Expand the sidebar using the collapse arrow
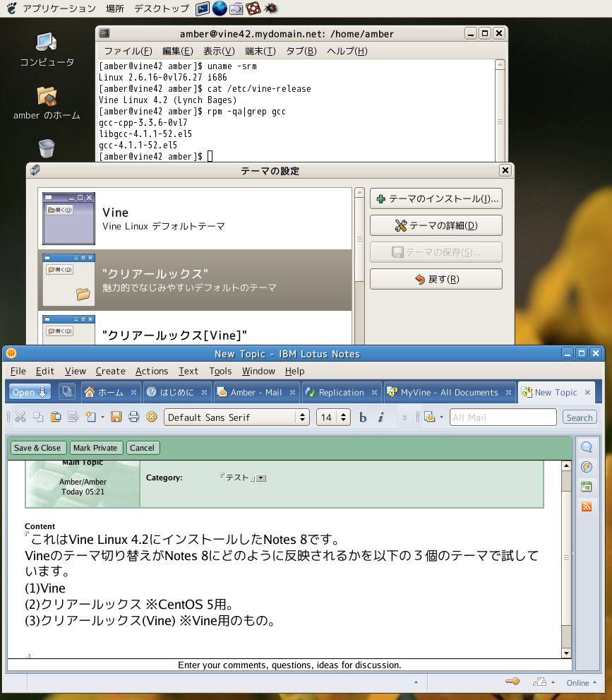Screen dimensions: 612x700 (573, 554)
